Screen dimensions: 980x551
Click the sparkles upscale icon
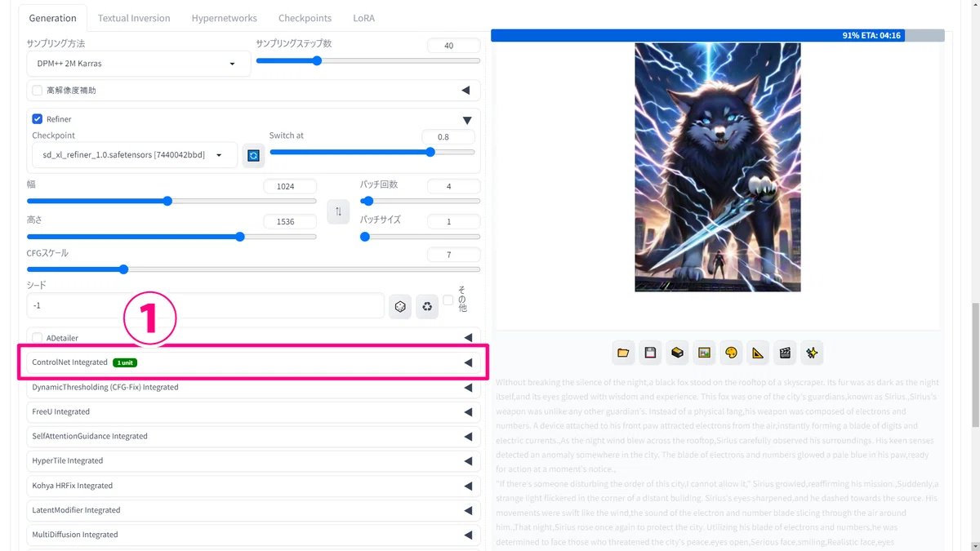pos(812,353)
